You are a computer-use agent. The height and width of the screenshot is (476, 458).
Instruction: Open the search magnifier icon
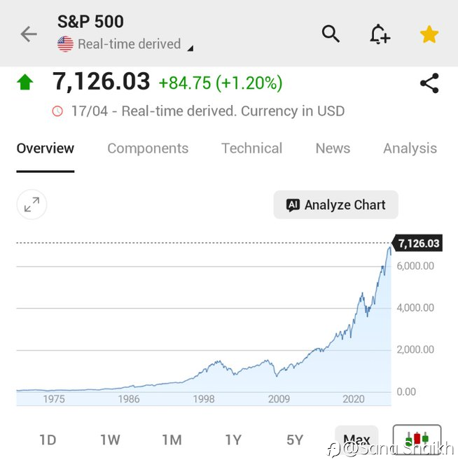click(x=331, y=34)
